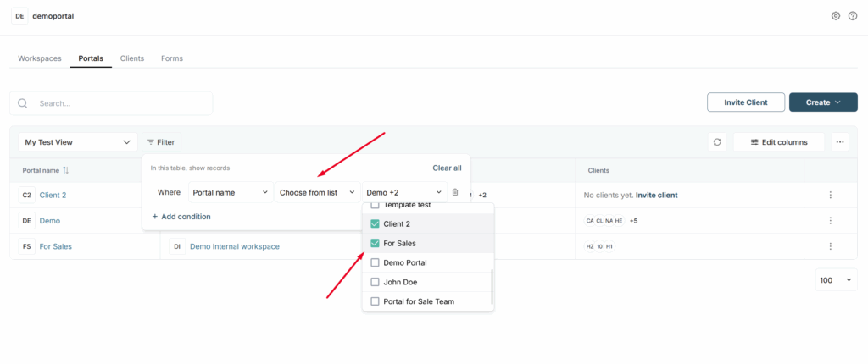
Task: Click the Search input field
Action: [119, 103]
